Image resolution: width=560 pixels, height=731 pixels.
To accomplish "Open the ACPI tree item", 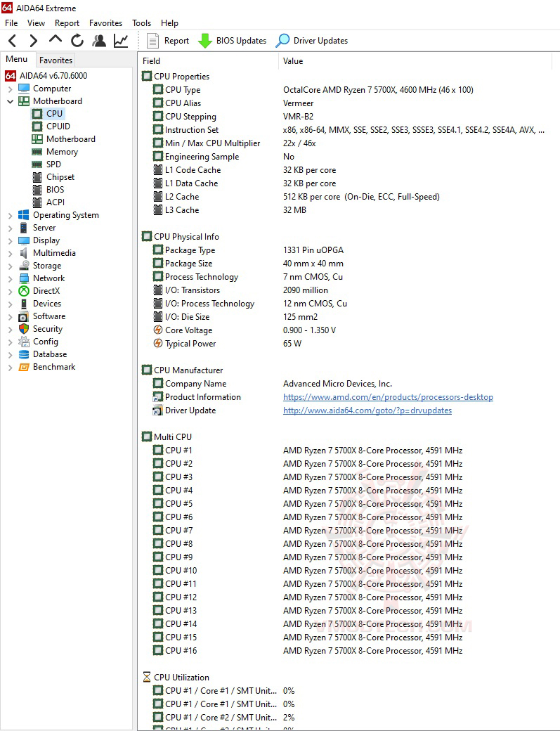I will click(48, 202).
